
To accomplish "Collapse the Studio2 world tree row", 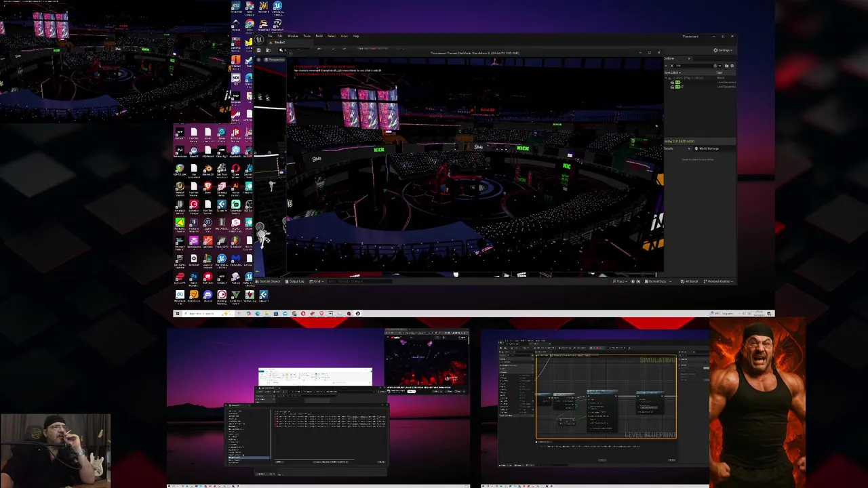I will [666, 78].
